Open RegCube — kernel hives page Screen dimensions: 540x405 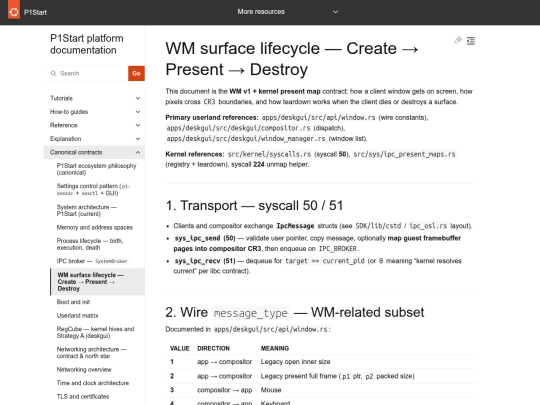(95, 332)
